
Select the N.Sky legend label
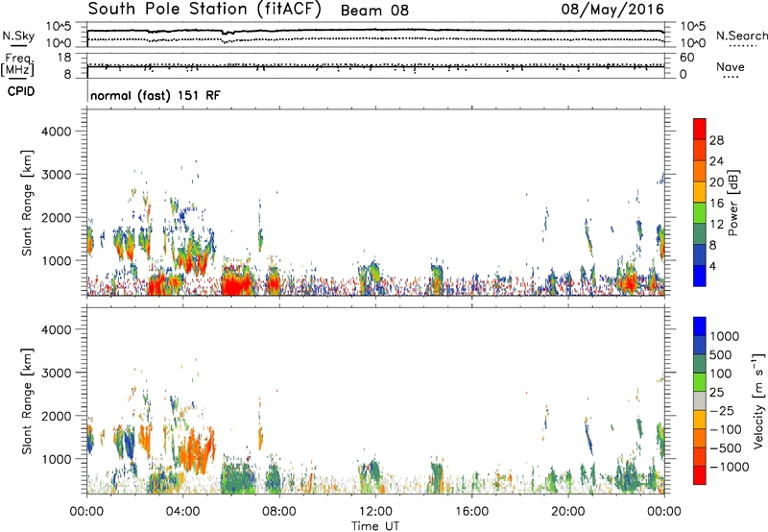click(x=18, y=36)
